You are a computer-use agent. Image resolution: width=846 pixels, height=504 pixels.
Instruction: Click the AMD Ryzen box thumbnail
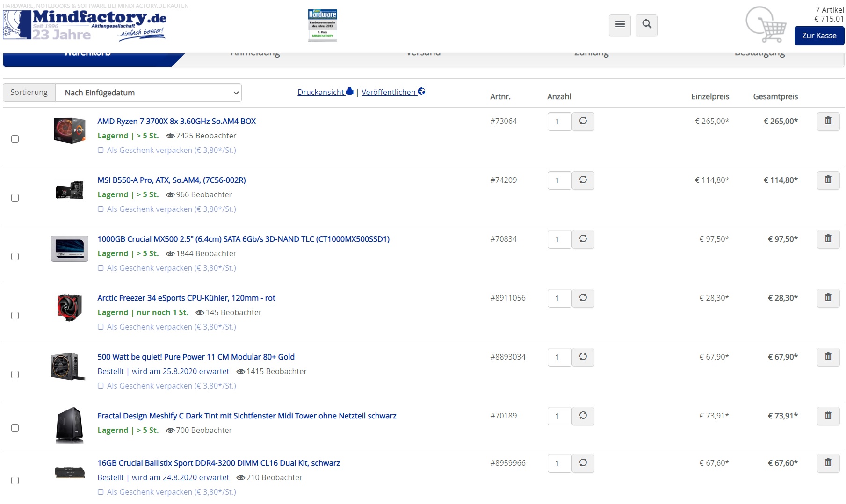70,130
